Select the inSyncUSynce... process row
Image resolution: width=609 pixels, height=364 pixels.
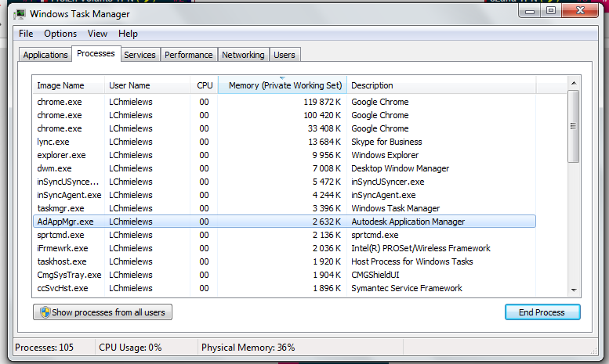pos(285,182)
